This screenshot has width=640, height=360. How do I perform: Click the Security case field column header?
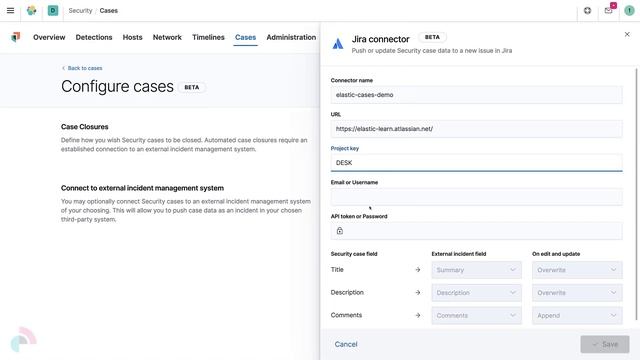354,254
